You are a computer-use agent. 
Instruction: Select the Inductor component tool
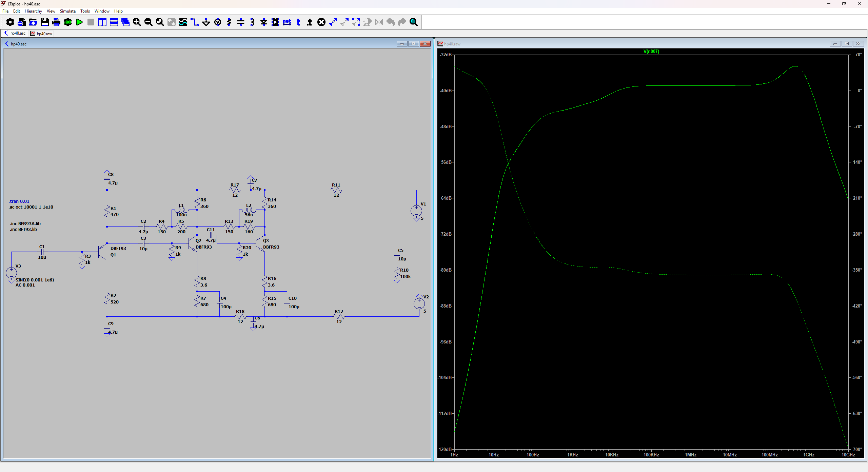[x=252, y=22]
